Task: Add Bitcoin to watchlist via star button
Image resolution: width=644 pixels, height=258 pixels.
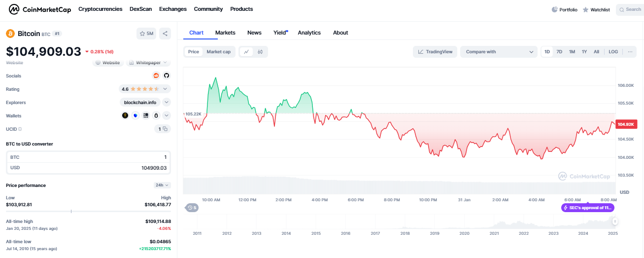Action: pyautogui.click(x=146, y=34)
